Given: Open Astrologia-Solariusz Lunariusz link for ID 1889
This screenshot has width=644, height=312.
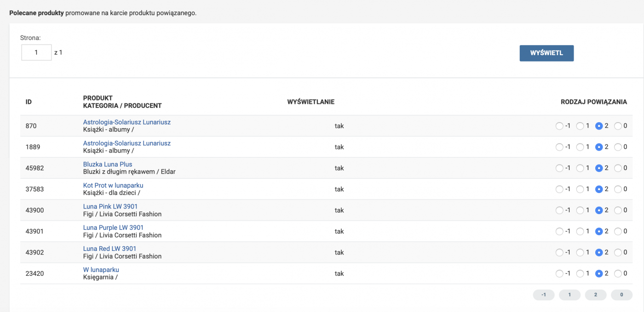Looking at the screenshot, I should click(126, 143).
